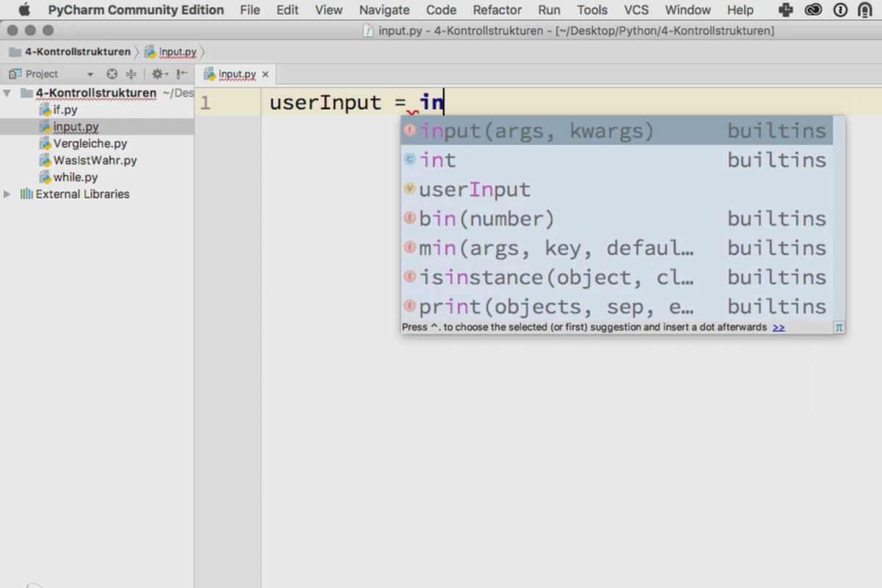882x588 pixels.
Task: Choose input(args, kwargs) completion suggestion
Action: pyautogui.click(x=617, y=131)
